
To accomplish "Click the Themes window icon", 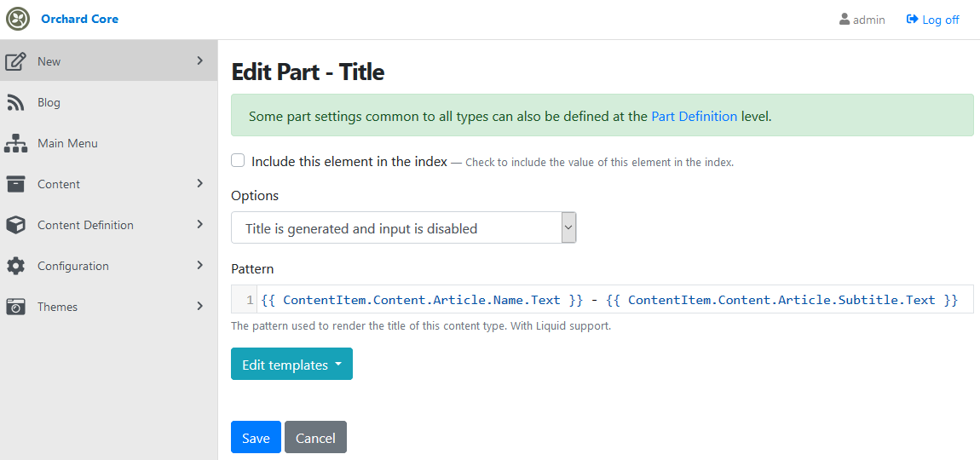I will coord(15,307).
